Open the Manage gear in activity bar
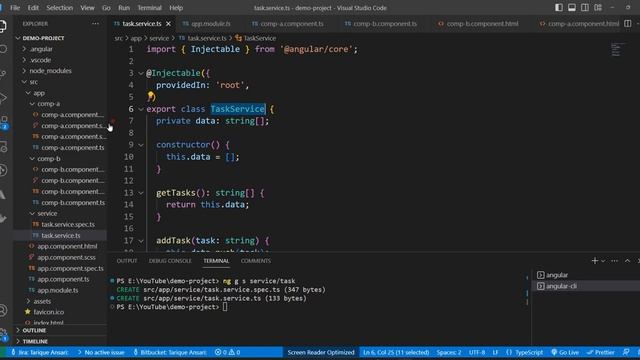Viewport: 640px width, 360px height. click(3, 334)
